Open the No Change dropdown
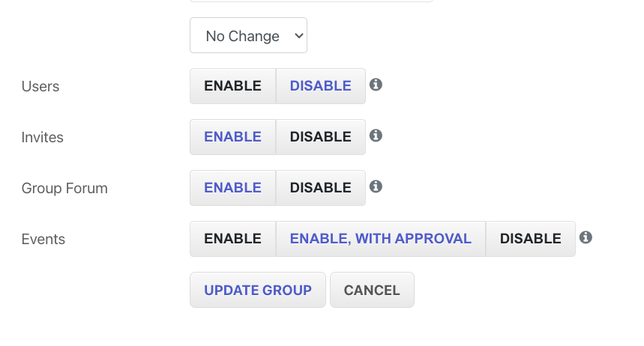 248,35
